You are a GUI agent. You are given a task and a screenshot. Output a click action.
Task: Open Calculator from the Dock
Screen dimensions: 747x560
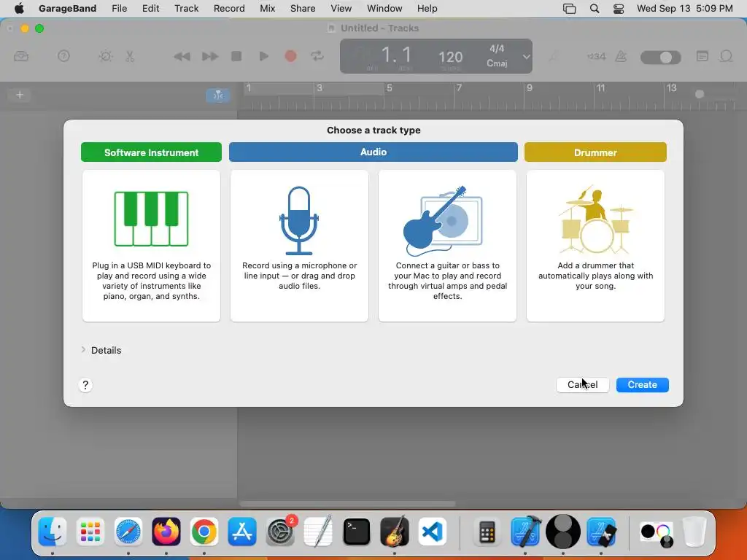tap(487, 532)
